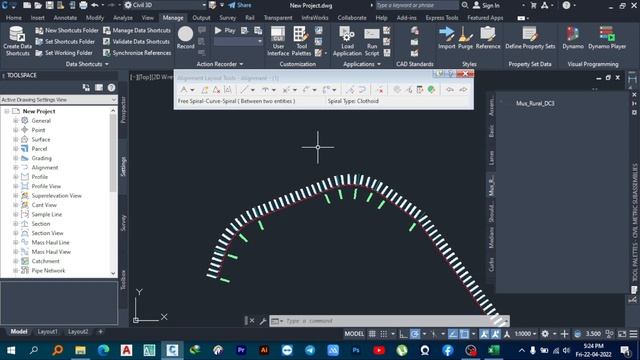This screenshot has height=360, width=640.
Task: Select the Mus_Rural_DC3 palette item
Action: click(x=535, y=103)
